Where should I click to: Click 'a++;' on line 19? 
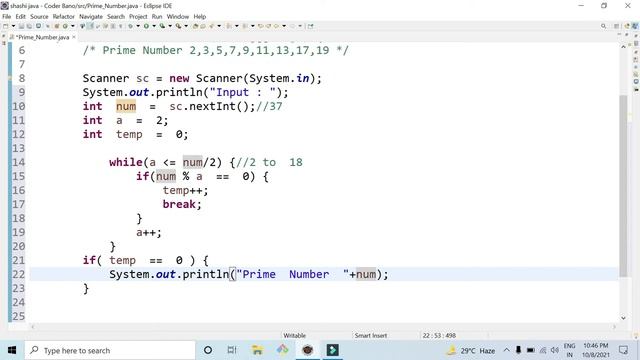[149, 233]
